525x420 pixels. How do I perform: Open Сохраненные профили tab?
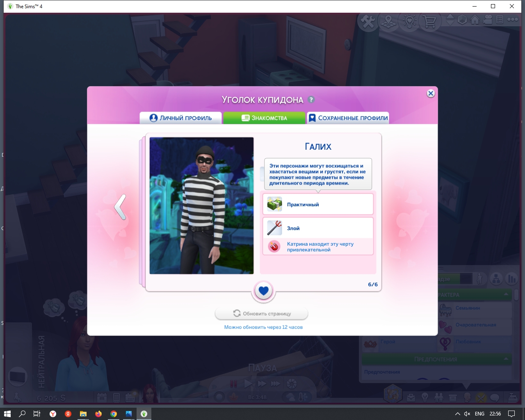tap(348, 118)
